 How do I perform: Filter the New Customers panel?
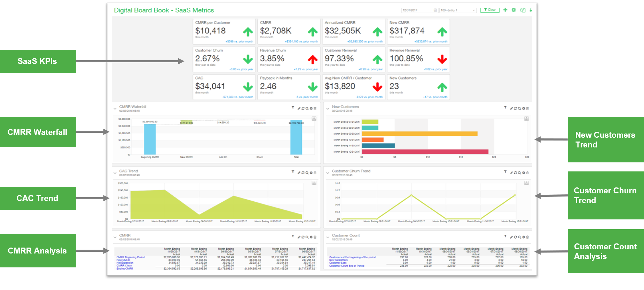(505, 108)
